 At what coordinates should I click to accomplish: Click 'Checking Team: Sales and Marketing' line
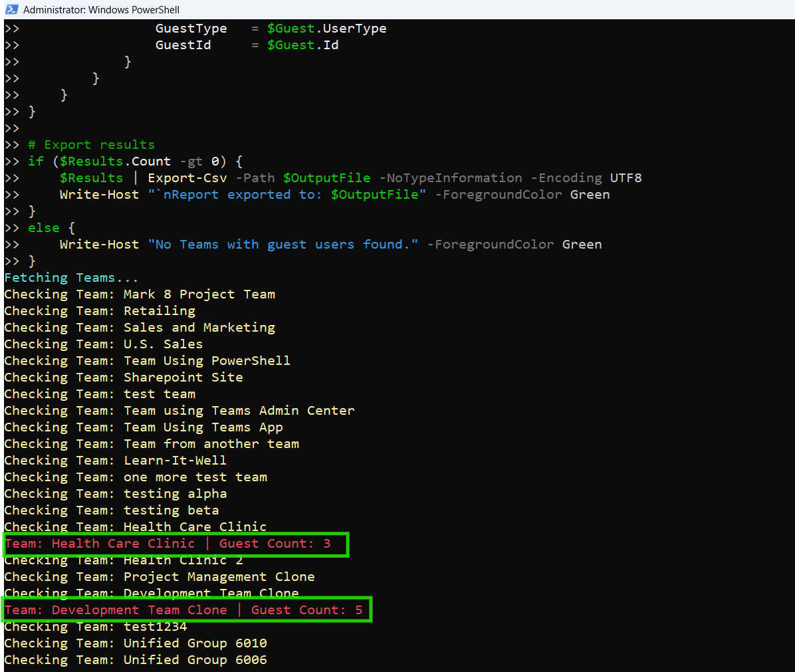point(140,328)
